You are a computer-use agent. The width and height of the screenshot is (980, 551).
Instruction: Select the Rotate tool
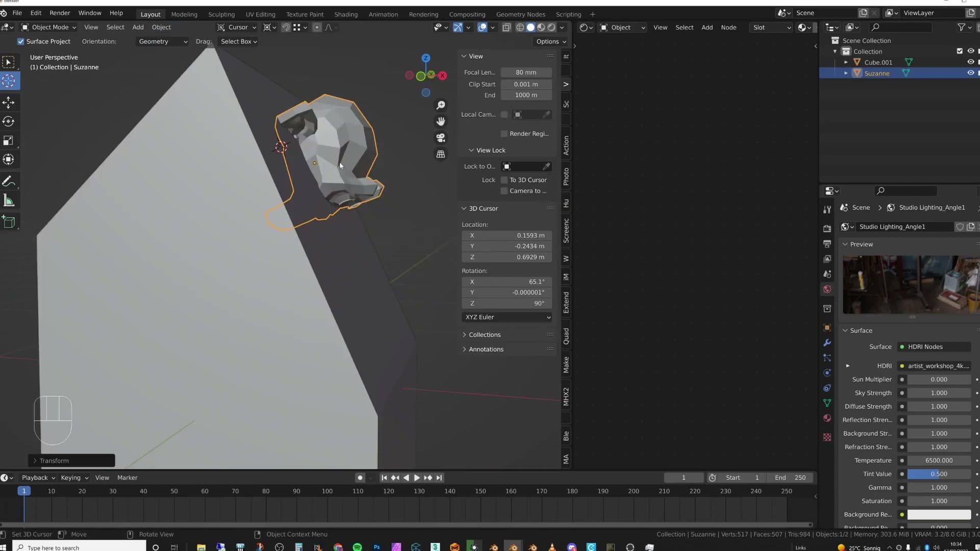pyautogui.click(x=9, y=121)
